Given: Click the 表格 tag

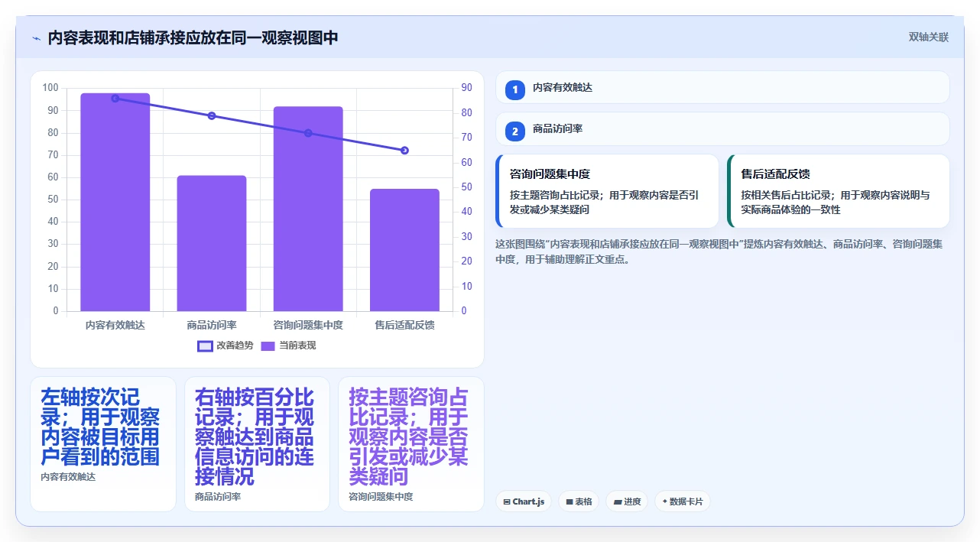Looking at the screenshot, I should click(x=579, y=501).
